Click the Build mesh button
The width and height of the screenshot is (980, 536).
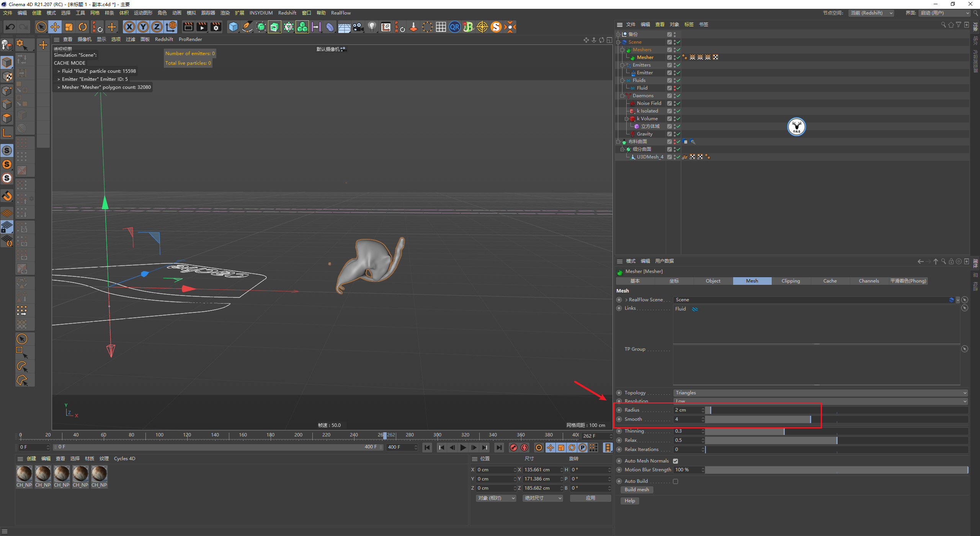pyautogui.click(x=637, y=490)
